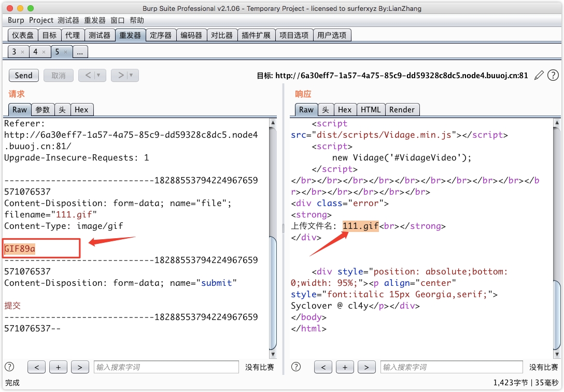Click the request panel search input field

[166, 367]
